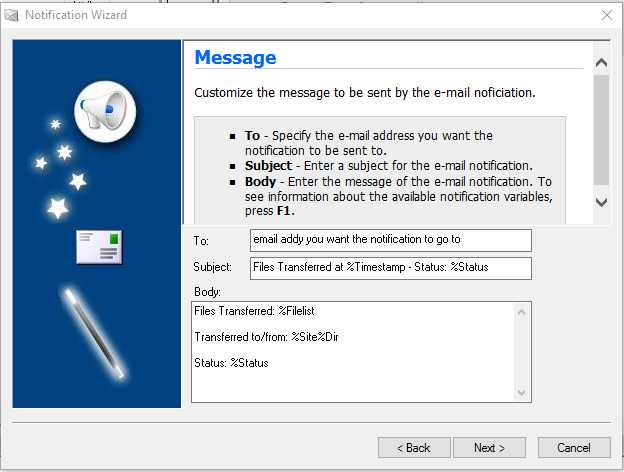
Task: Click the 'Files Transferred: %Filelist' line
Action: (x=254, y=311)
